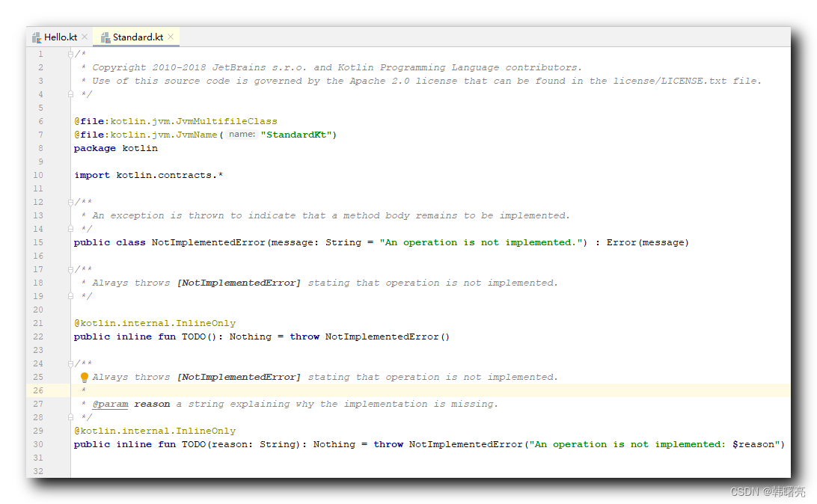Click the "An operation is not implemented." string on line 15
This screenshot has width=817, height=504.
point(481,242)
